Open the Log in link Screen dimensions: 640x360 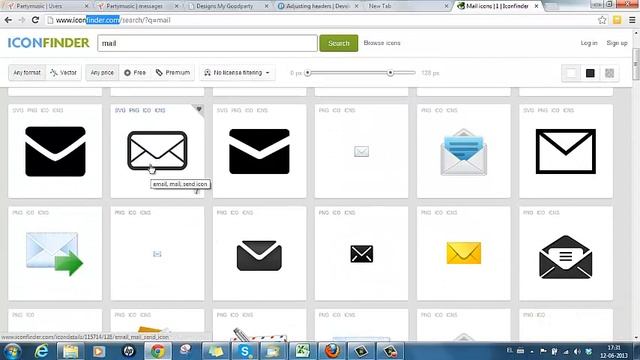coord(589,43)
